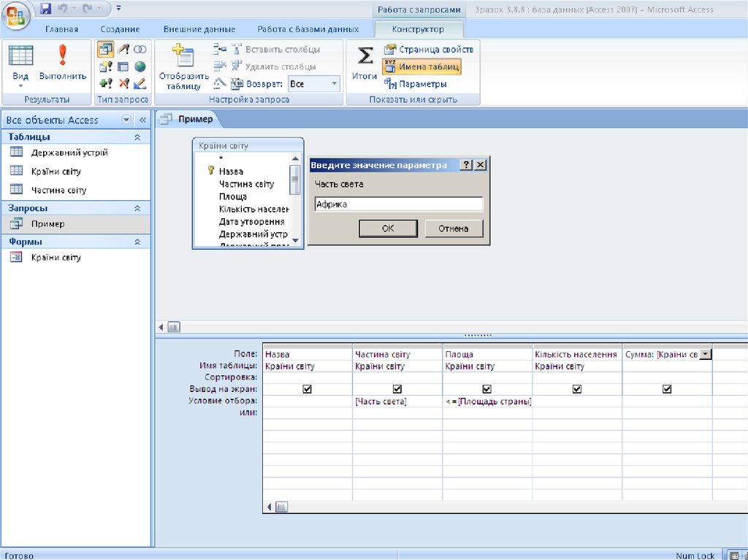Open the Внешние данные ribbon tab

coord(199,29)
